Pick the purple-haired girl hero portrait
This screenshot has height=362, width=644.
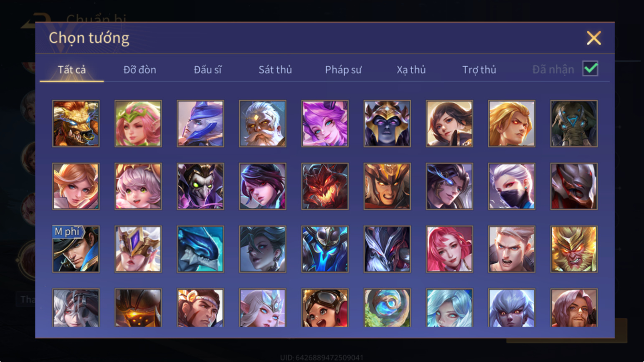pyautogui.click(x=325, y=124)
